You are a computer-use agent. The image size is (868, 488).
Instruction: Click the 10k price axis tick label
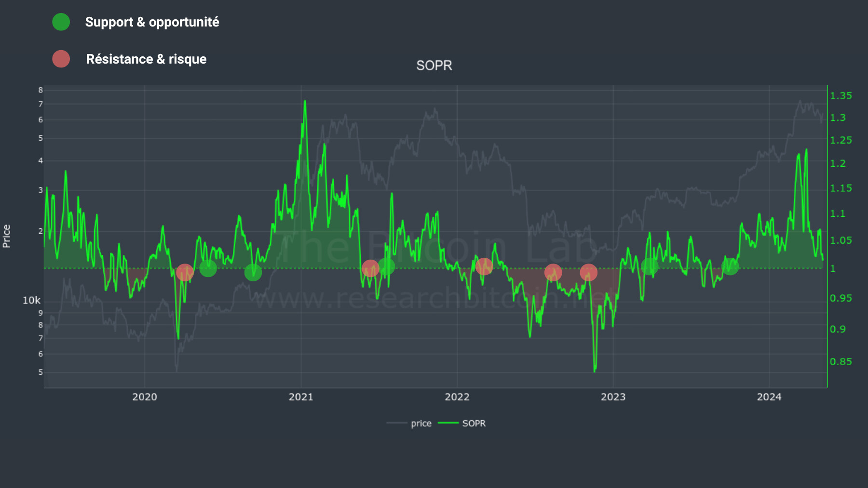click(x=31, y=301)
